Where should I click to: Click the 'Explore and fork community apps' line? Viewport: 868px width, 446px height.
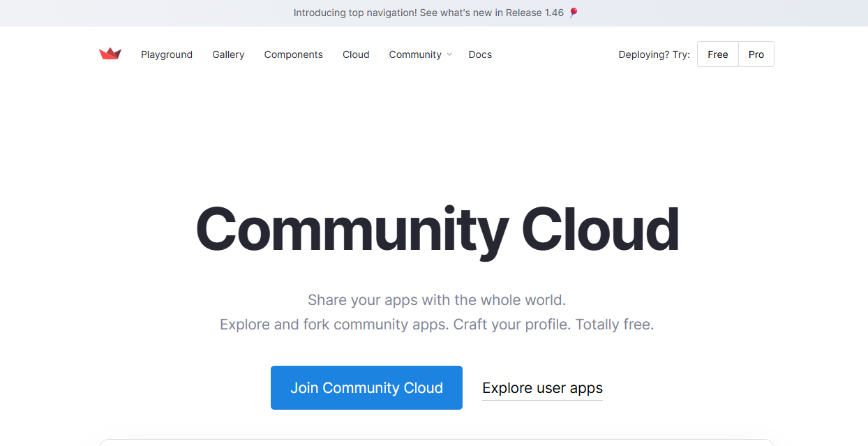pyautogui.click(x=437, y=325)
